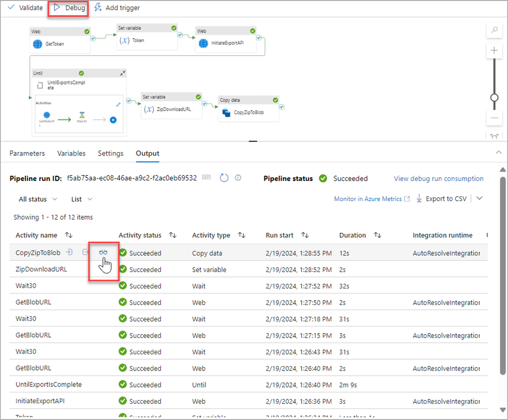Click the Wait30 hourglass icon

click(82, 115)
